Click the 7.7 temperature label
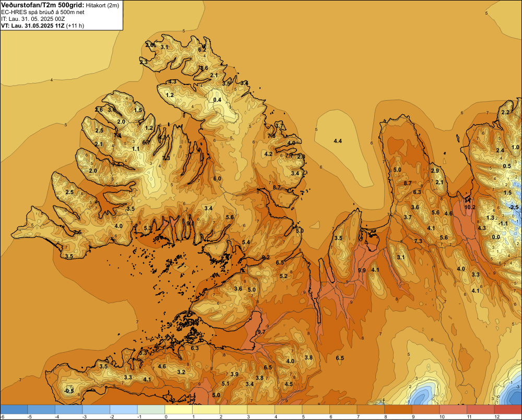Image resolution: width=522 pixels, height=420 pixels. (289, 155)
